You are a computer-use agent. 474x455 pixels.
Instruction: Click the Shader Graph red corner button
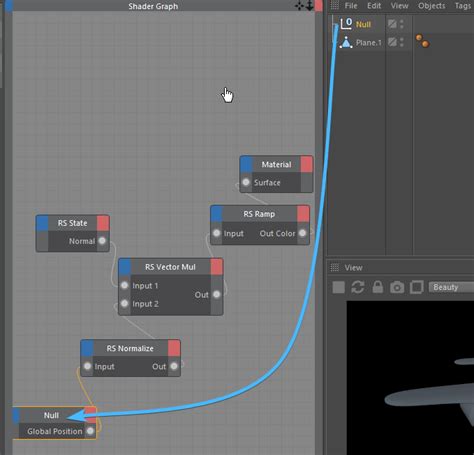[x=319, y=6]
